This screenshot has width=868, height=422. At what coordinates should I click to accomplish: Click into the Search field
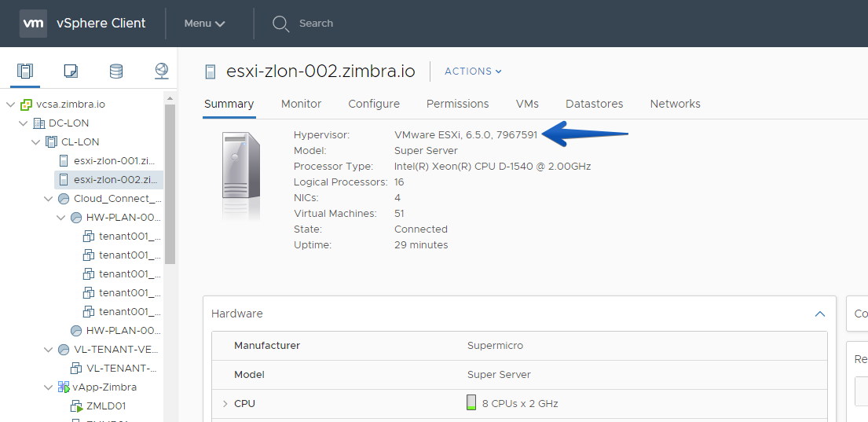316,24
